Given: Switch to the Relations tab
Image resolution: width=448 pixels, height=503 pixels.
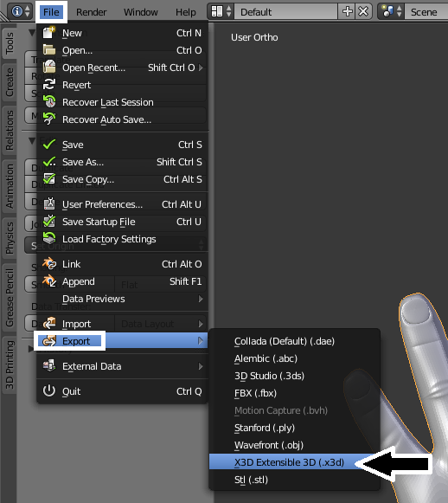Looking at the screenshot, I should pos(10,130).
